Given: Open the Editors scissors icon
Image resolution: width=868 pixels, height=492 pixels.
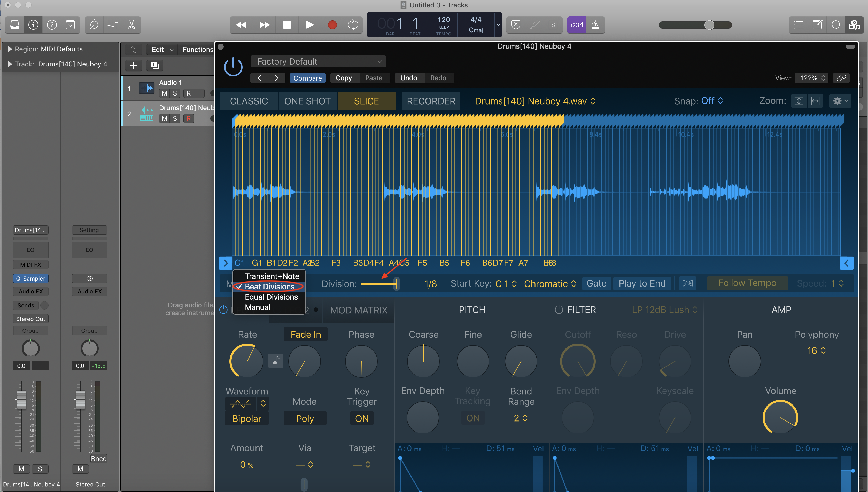Looking at the screenshot, I should pos(131,25).
